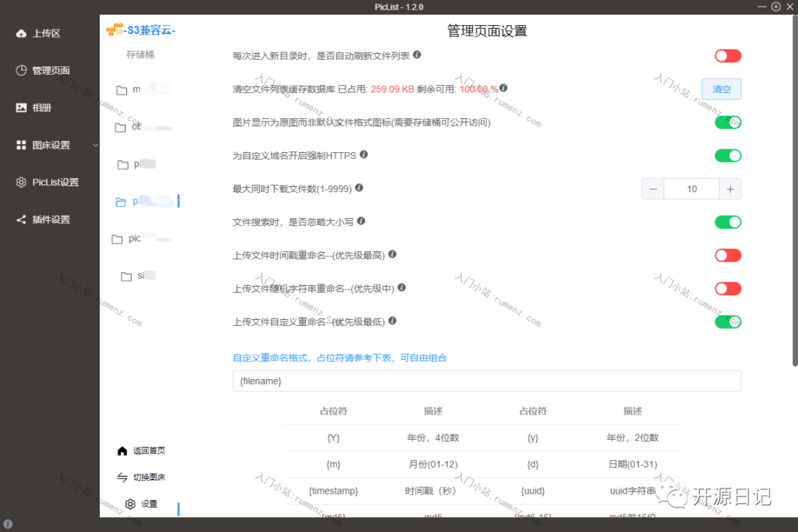Toggle ignore case in file search
Viewport: 798px width, 532px height.
tap(728, 222)
